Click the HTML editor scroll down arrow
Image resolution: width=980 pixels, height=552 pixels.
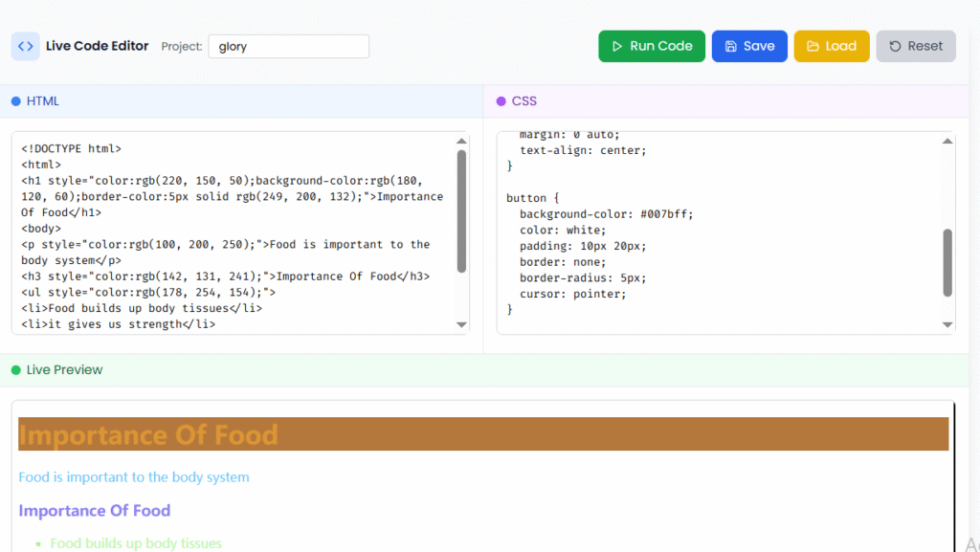pyautogui.click(x=462, y=325)
